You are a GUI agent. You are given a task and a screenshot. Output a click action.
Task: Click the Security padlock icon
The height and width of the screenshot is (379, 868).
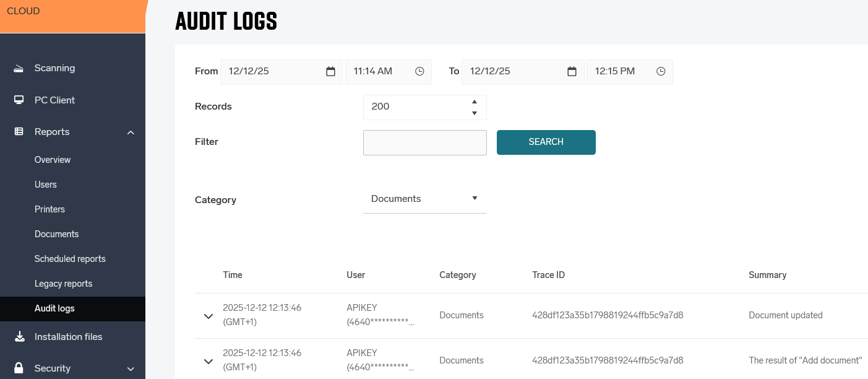19,368
